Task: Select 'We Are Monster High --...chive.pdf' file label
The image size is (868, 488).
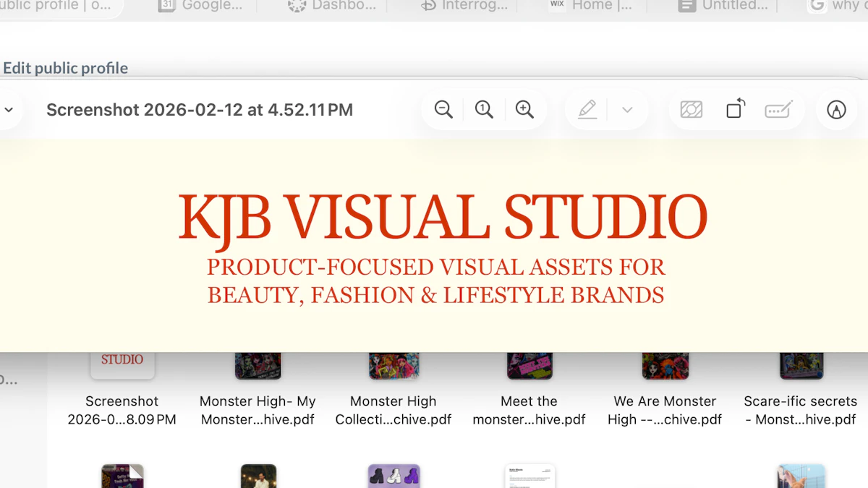Action: coord(665,410)
